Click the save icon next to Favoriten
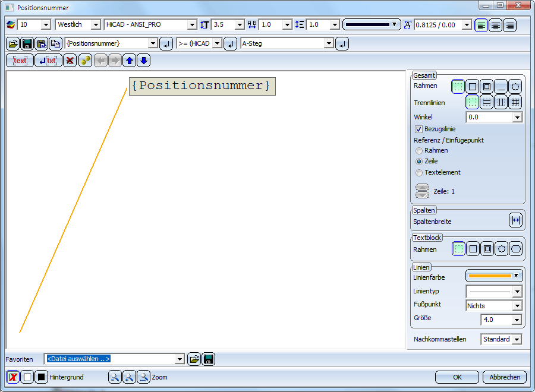Image resolution: width=535 pixels, height=392 pixels. pos(208,359)
